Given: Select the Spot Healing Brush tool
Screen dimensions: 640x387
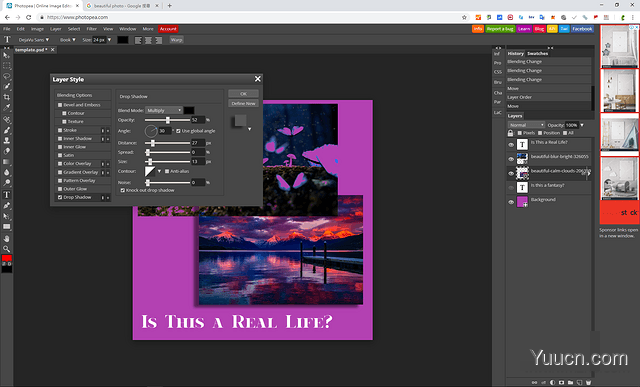Looking at the screenshot, I should (x=6, y=120).
